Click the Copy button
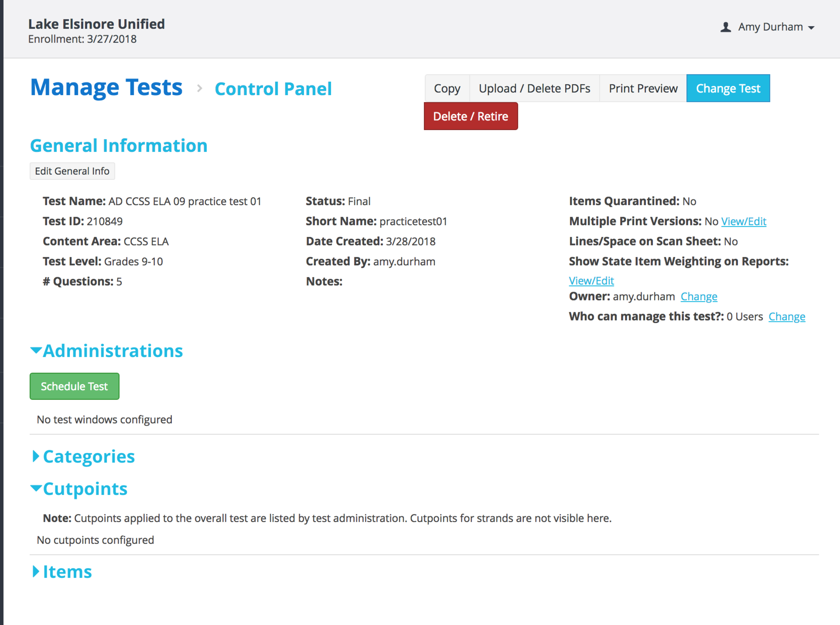The width and height of the screenshot is (840, 625). point(447,88)
